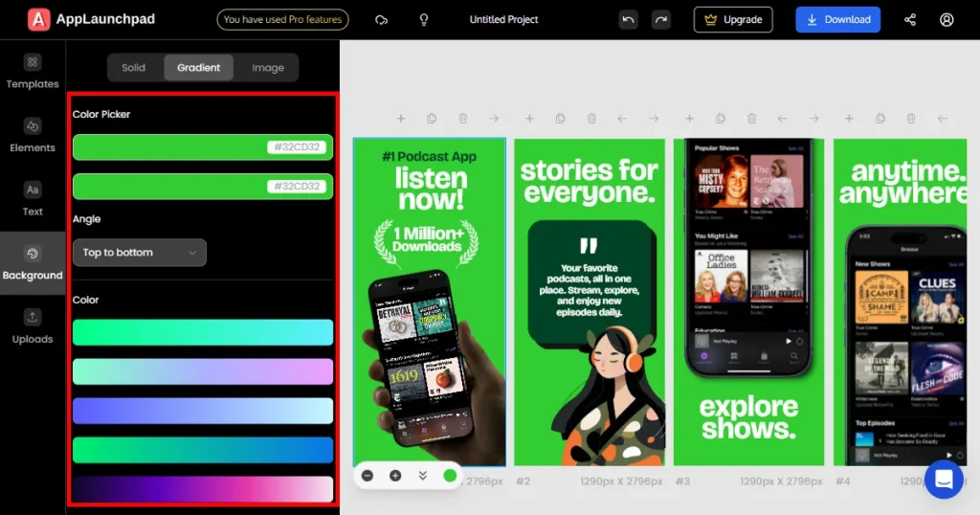
Task: Select the Background panel in sidebar
Action: [x=33, y=263]
